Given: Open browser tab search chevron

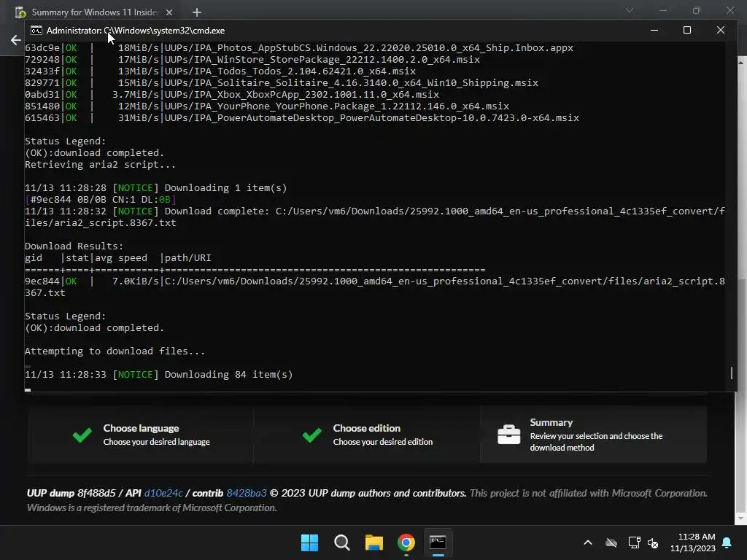Looking at the screenshot, I should click(630, 10).
